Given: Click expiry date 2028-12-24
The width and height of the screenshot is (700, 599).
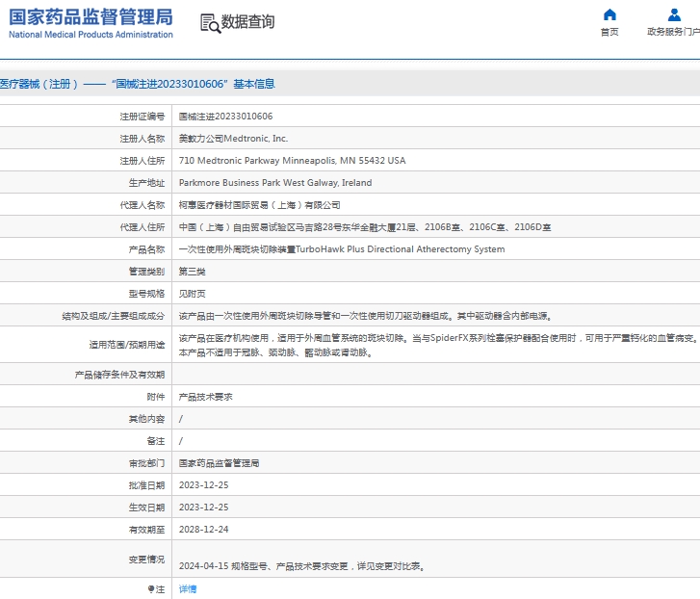Looking at the screenshot, I should pyautogui.click(x=203, y=530).
